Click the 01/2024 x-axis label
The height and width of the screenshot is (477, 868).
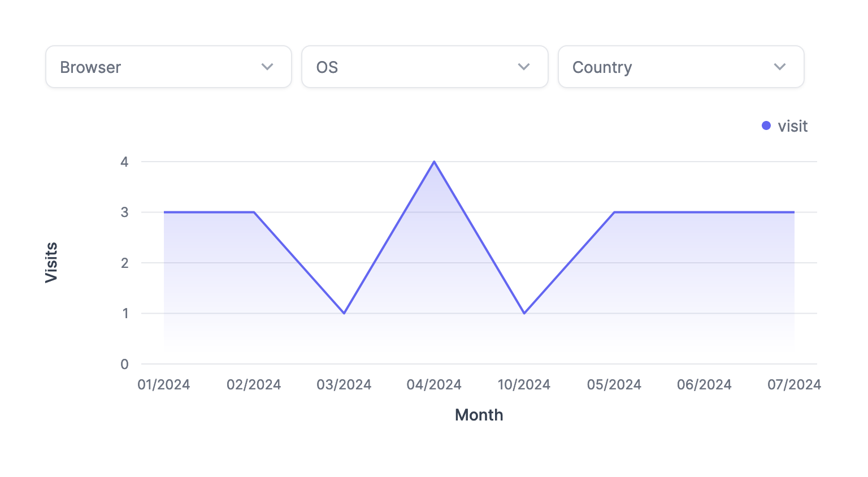pyautogui.click(x=164, y=385)
